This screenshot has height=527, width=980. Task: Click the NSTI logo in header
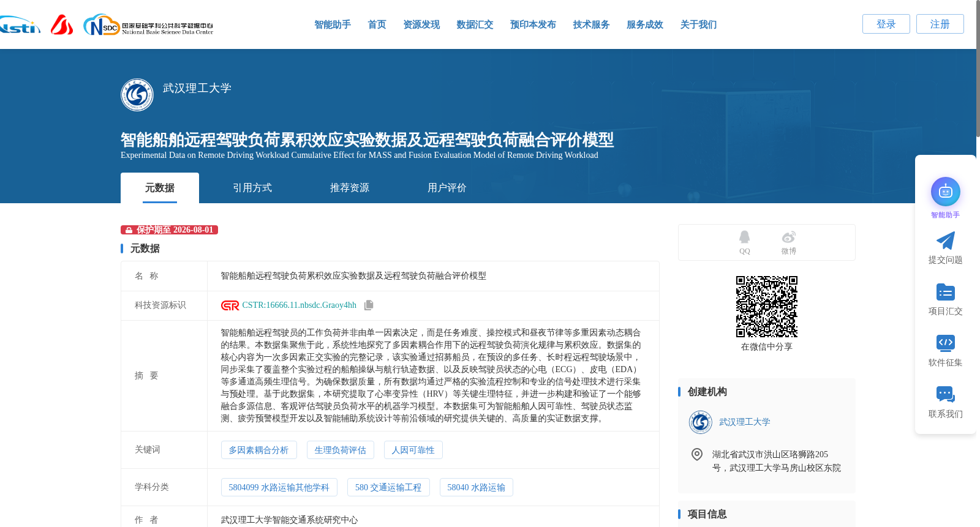(20, 26)
